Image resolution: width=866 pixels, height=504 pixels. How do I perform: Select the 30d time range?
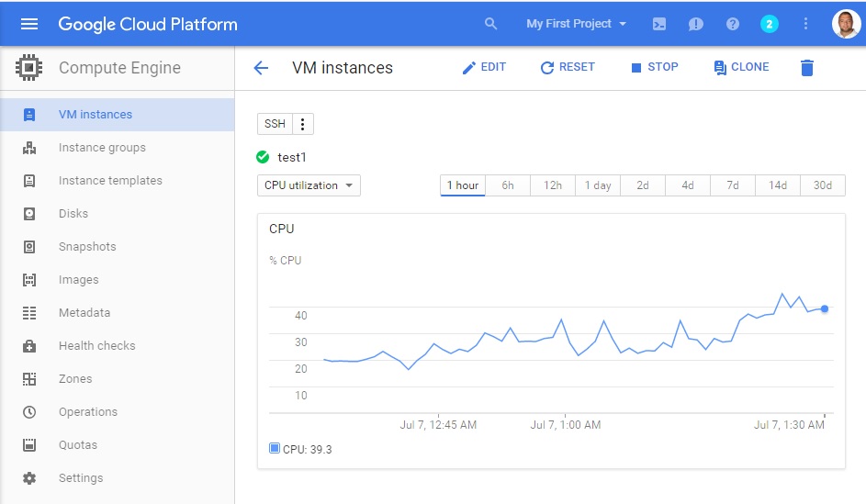tap(823, 185)
